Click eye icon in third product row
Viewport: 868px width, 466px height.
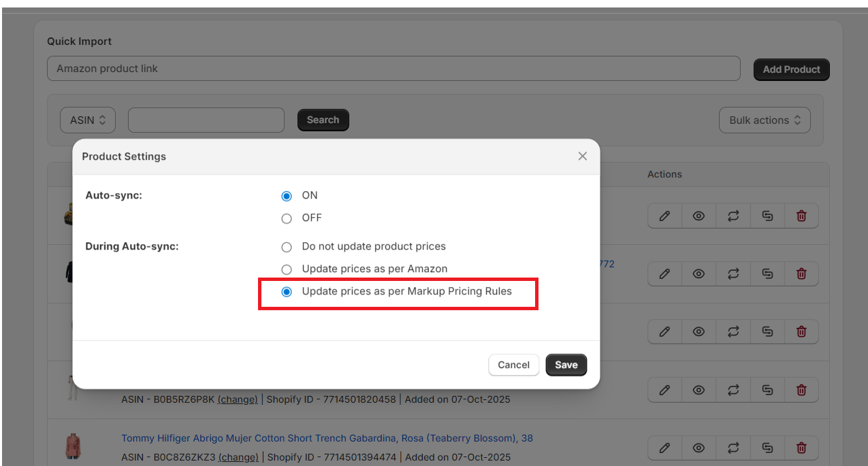click(698, 331)
